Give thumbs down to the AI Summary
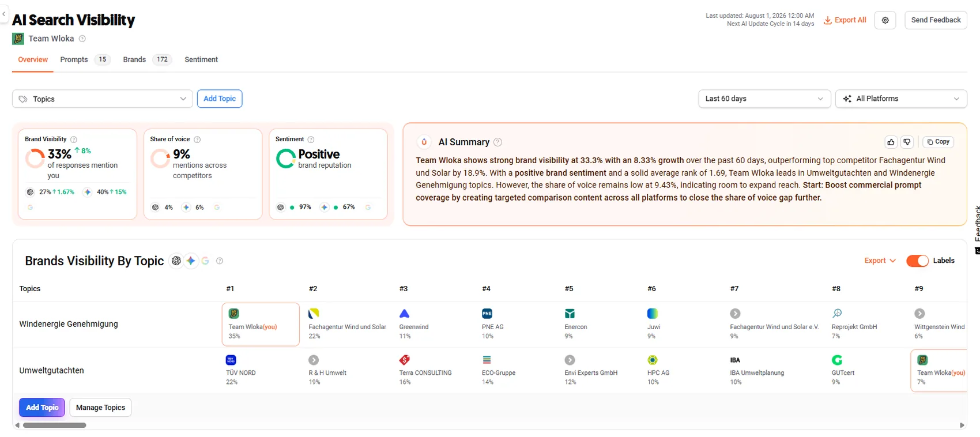Screen dimensions: 980x437 click(x=907, y=142)
